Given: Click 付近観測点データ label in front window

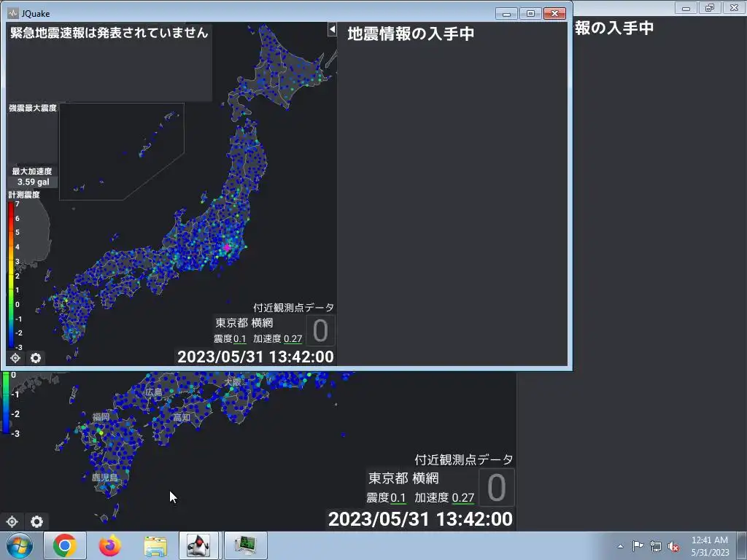Looking at the screenshot, I should [293, 307].
